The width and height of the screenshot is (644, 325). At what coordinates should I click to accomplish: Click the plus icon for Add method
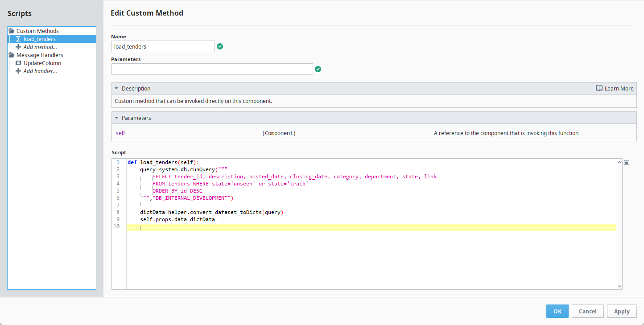coord(18,47)
